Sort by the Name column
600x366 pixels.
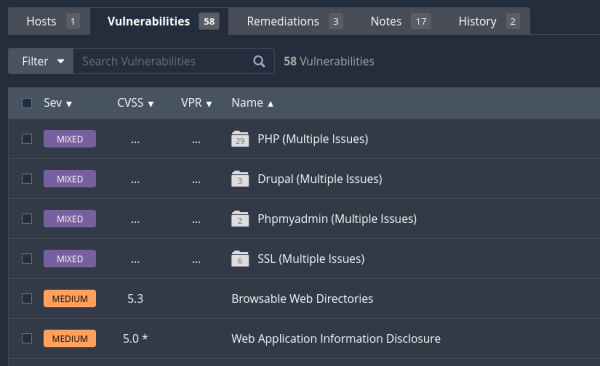(x=253, y=103)
